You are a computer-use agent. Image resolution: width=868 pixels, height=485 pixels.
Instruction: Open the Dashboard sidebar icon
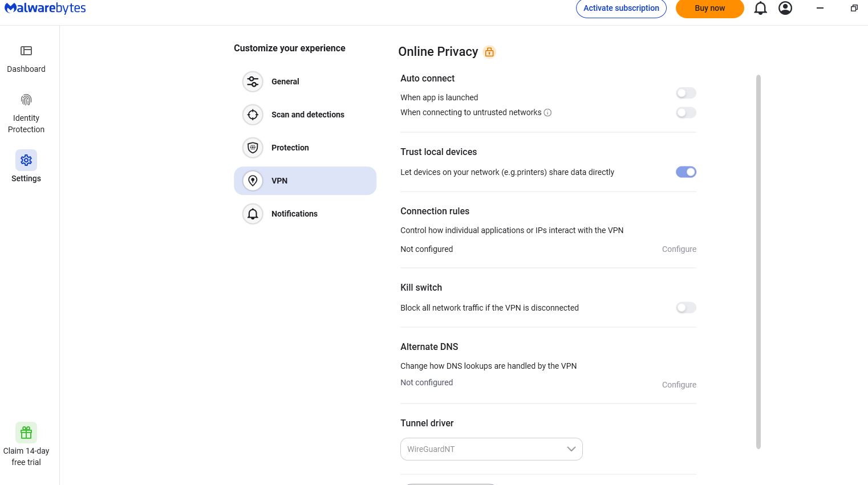(x=26, y=51)
